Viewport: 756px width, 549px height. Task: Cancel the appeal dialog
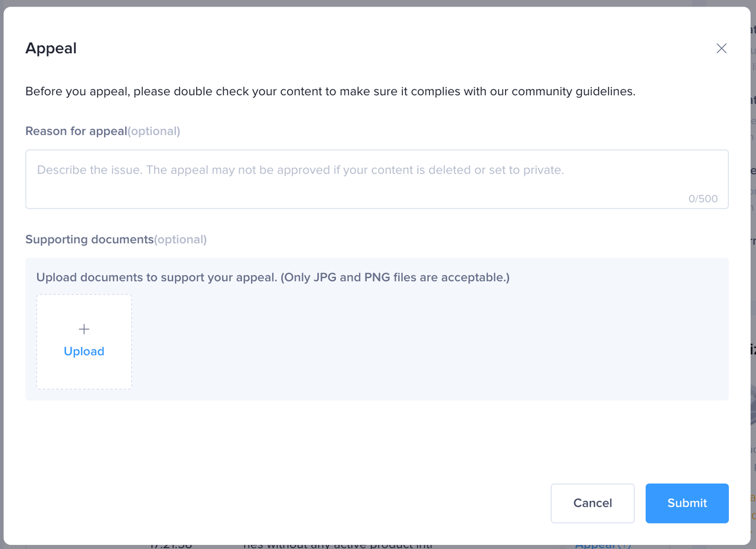(x=592, y=503)
